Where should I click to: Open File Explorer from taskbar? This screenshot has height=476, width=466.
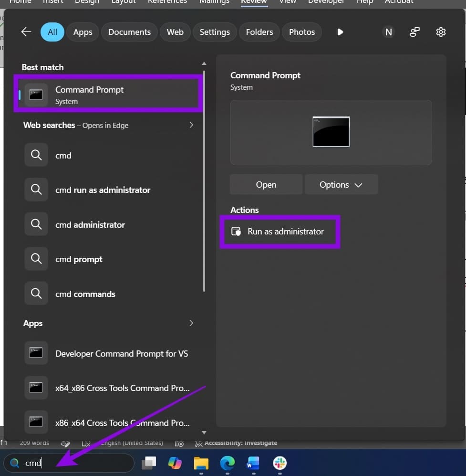[201, 463]
